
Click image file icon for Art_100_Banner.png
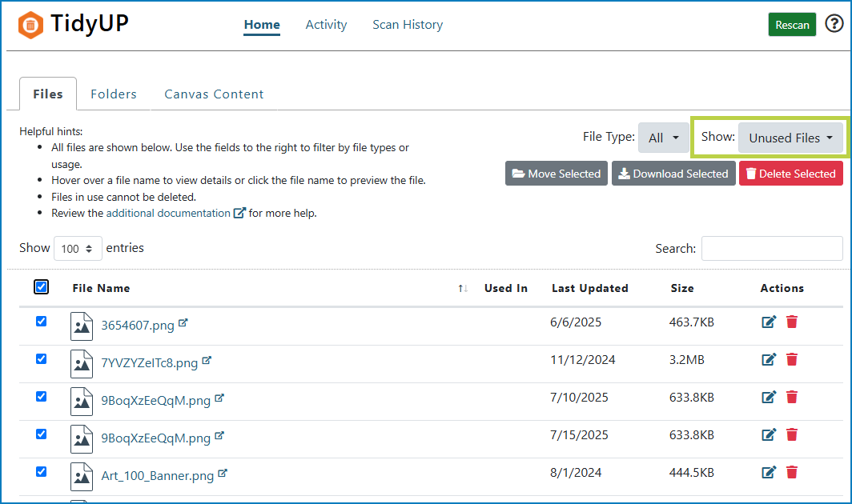(x=81, y=474)
